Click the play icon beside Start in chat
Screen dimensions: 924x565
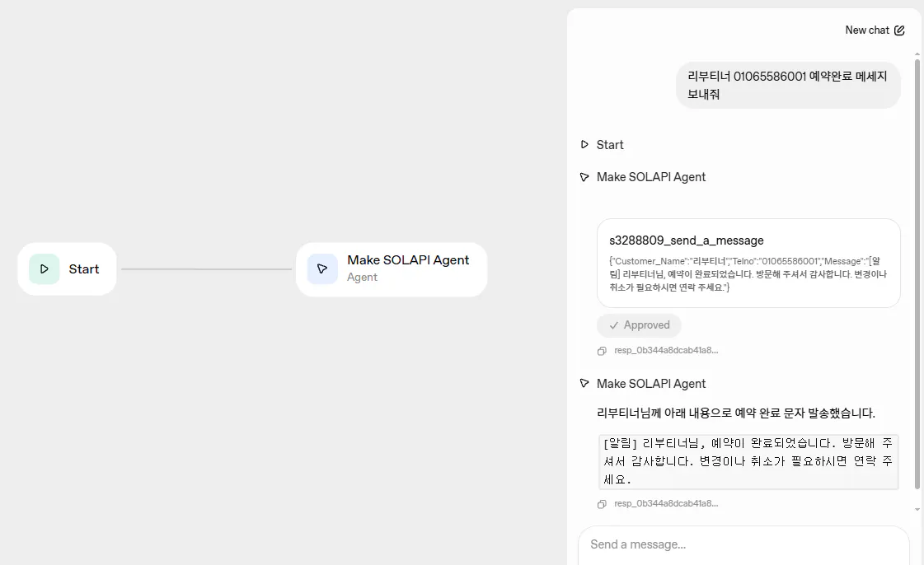(x=584, y=145)
